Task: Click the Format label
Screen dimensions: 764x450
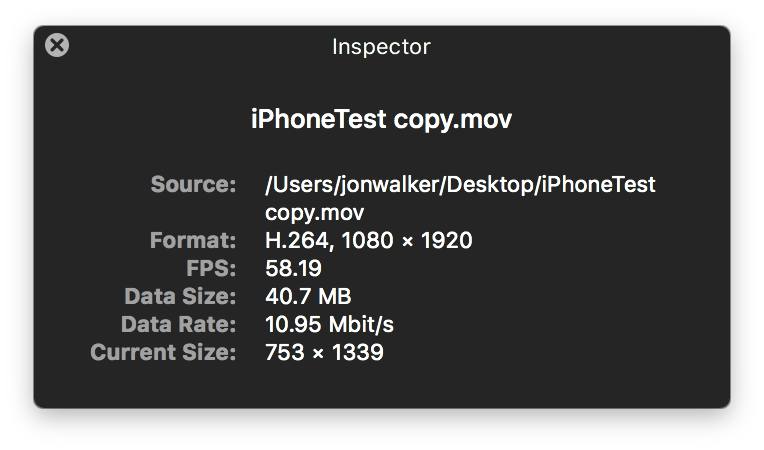Action: tap(193, 240)
